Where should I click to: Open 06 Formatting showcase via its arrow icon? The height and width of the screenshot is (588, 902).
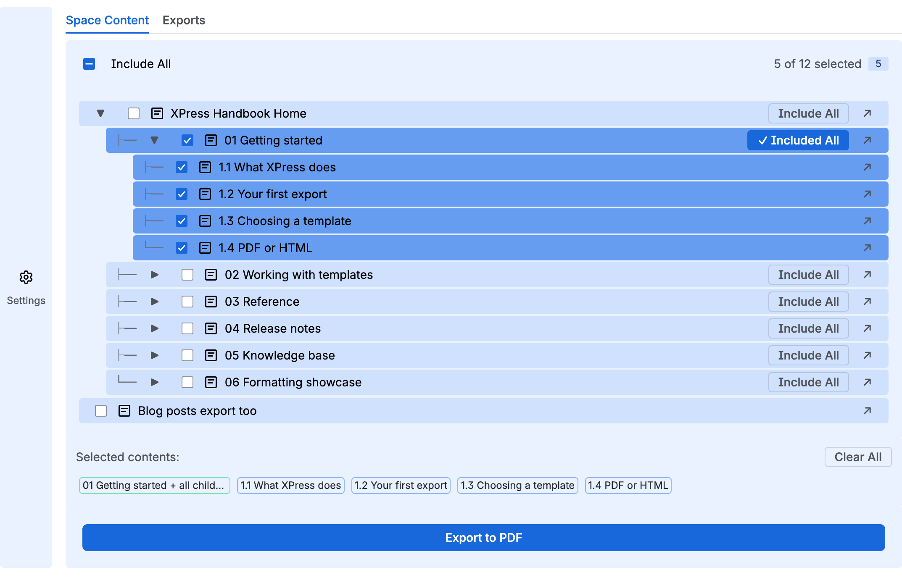[867, 382]
